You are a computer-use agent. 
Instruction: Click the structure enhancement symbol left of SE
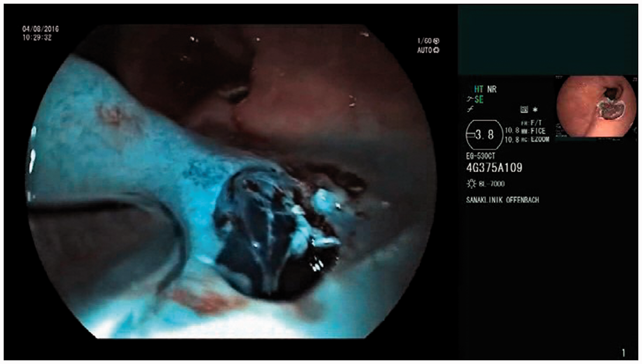[x=470, y=99]
